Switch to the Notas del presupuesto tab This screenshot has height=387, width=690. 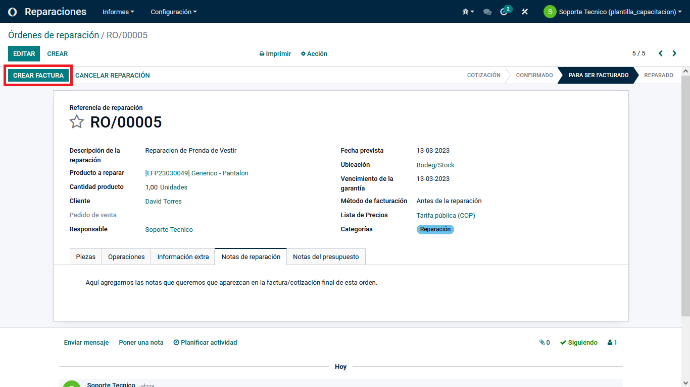tap(326, 257)
